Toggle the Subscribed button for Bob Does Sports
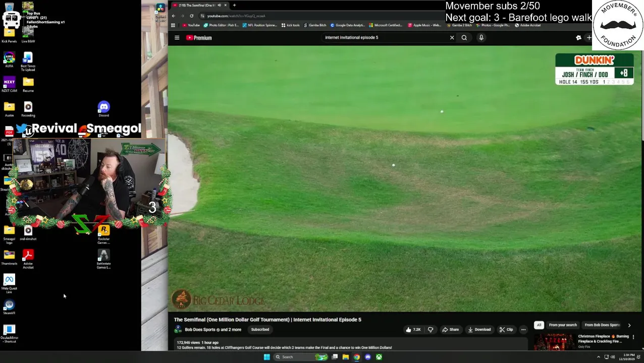 pos(260,330)
